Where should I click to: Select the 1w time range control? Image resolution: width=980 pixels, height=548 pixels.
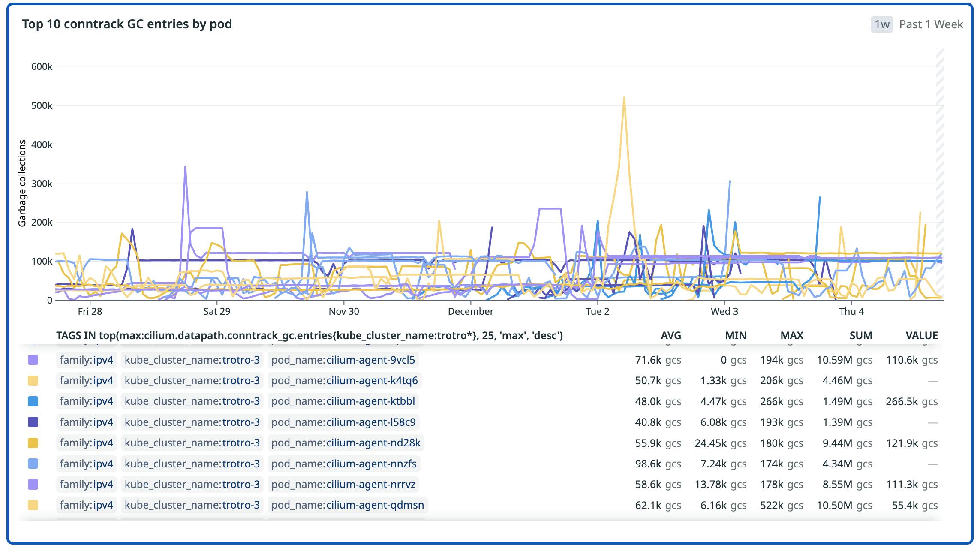[x=882, y=24]
